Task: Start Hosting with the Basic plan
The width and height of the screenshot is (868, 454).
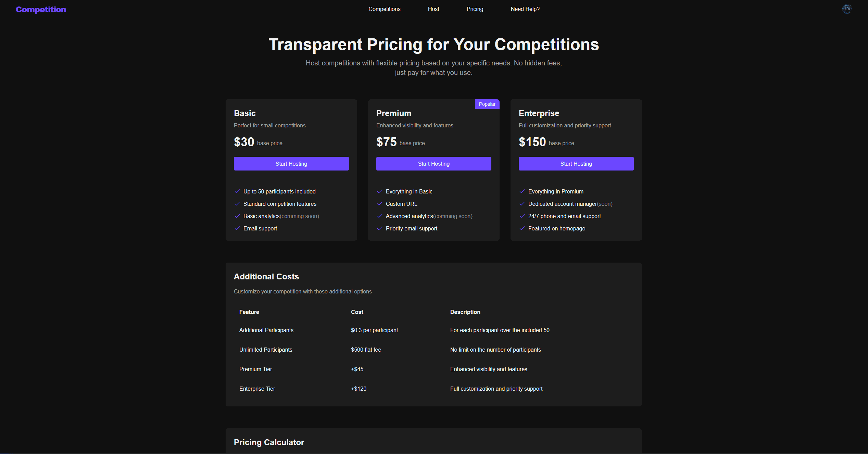Action: click(291, 164)
